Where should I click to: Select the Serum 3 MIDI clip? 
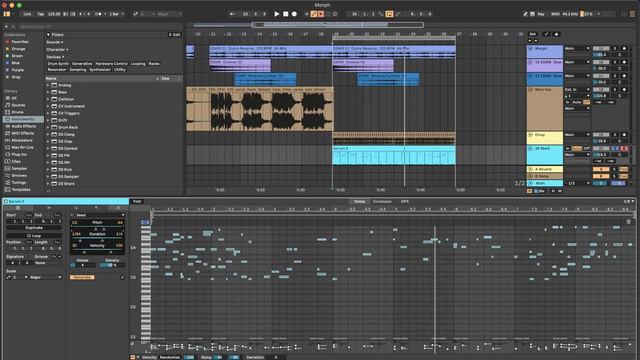(x=394, y=155)
